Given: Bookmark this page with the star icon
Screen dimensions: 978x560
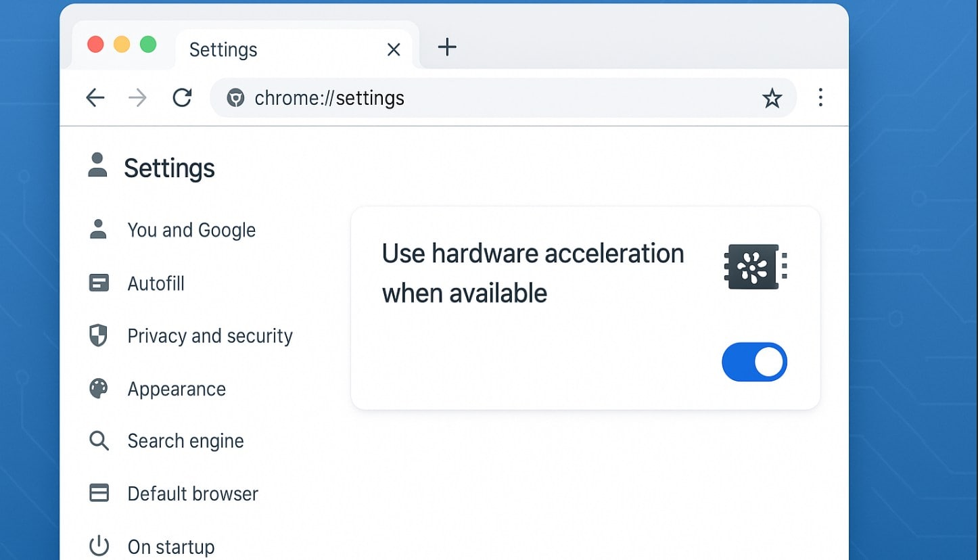Looking at the screenshot, I should (x=772, y=97).
